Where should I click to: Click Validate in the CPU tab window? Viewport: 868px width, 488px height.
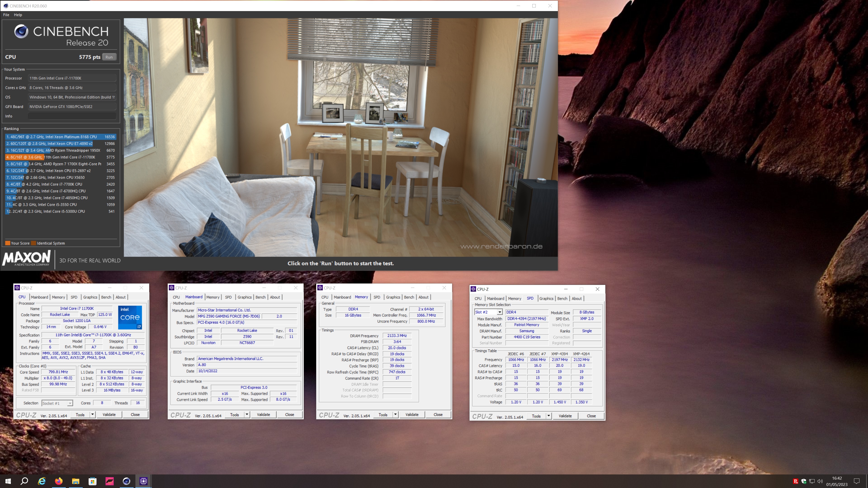[x=109, y=415]
